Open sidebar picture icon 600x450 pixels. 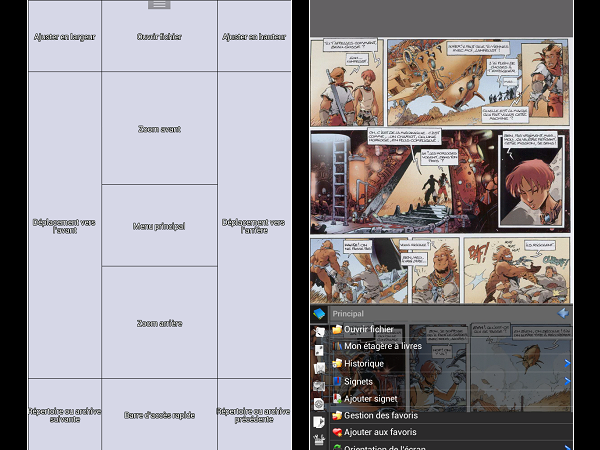[x=319, y=386]
